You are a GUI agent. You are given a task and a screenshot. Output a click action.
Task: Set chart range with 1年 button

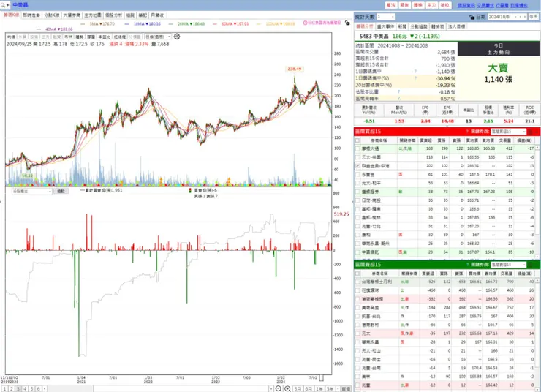(x=319, y=389)
